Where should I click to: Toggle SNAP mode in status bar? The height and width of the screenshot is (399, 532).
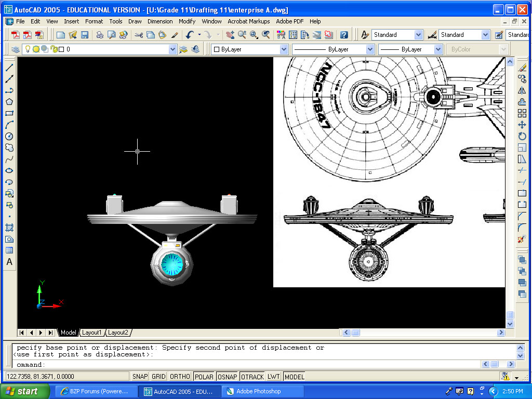point(140,377)
